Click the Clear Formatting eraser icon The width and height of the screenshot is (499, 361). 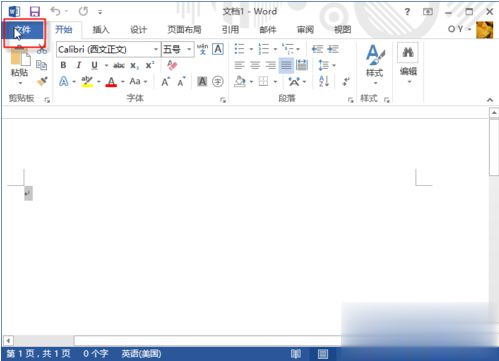[172, 65]
